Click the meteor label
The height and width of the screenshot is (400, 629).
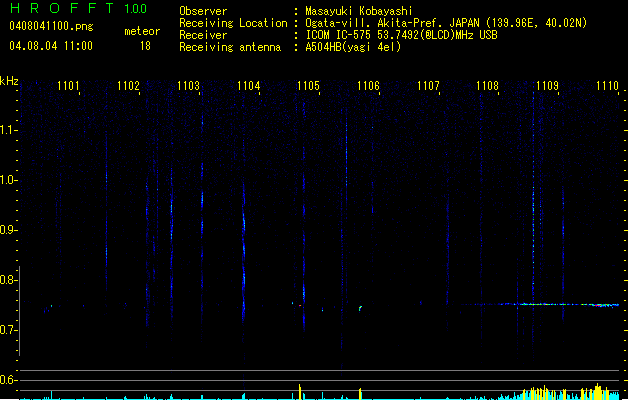pyautogui.click(x=142, y=31)
